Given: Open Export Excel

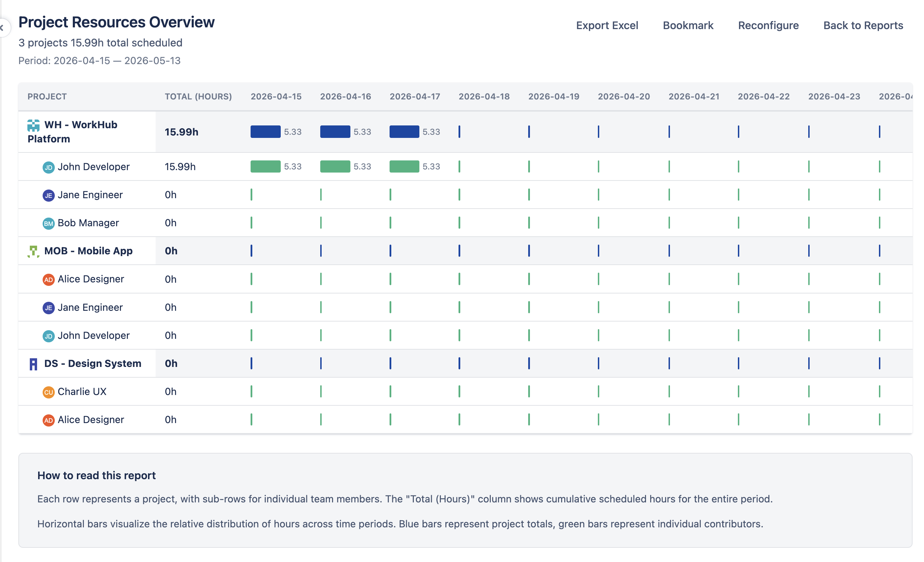Looking at the screenshot, I should [607, 25].
